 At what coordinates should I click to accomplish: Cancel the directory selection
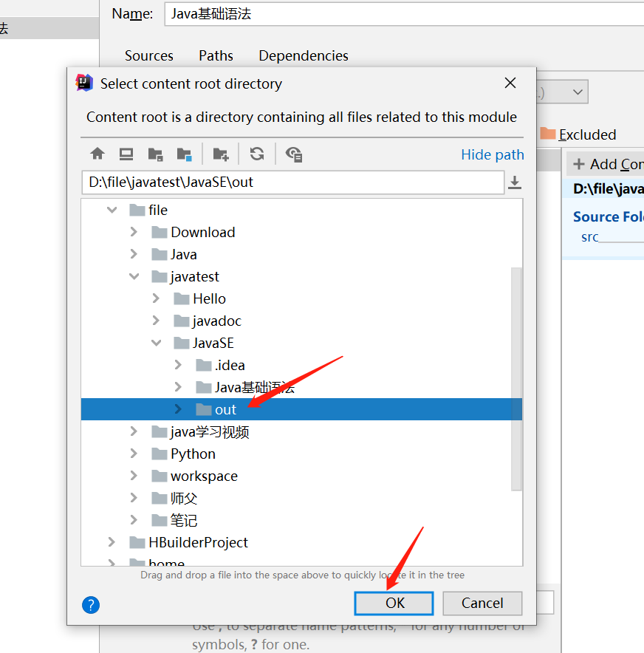pos(482,603)
